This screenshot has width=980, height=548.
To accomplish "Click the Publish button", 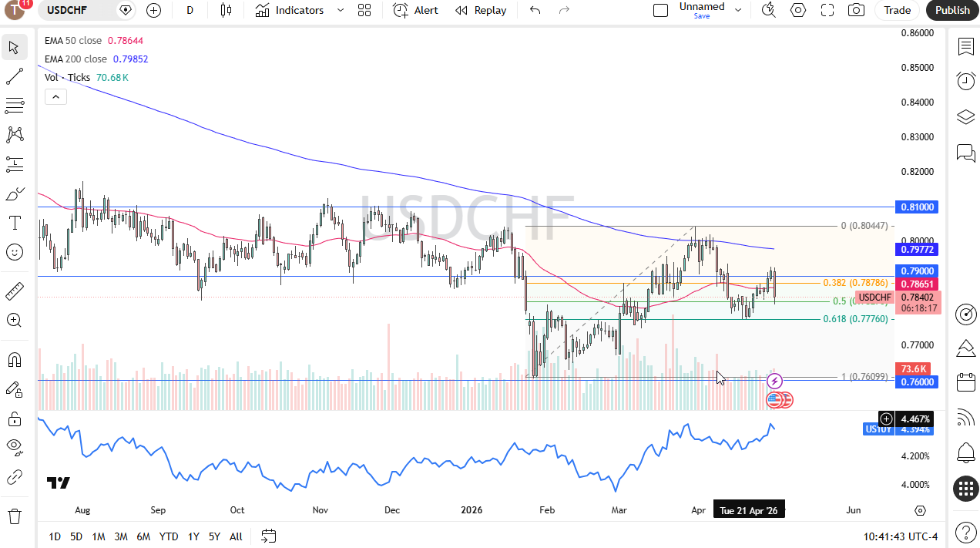I will point(952,10).
